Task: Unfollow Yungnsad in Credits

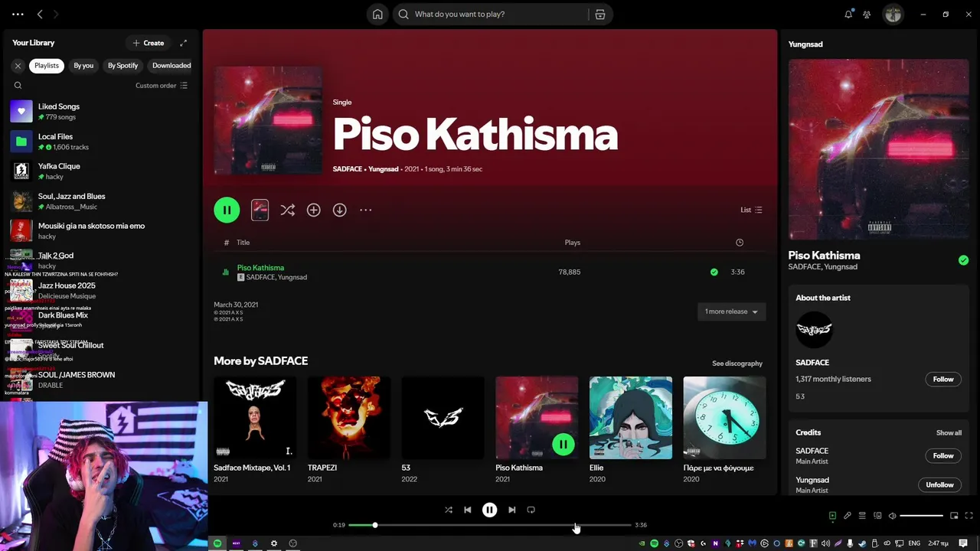Action: pyautogui.click(x=939, y=484)
